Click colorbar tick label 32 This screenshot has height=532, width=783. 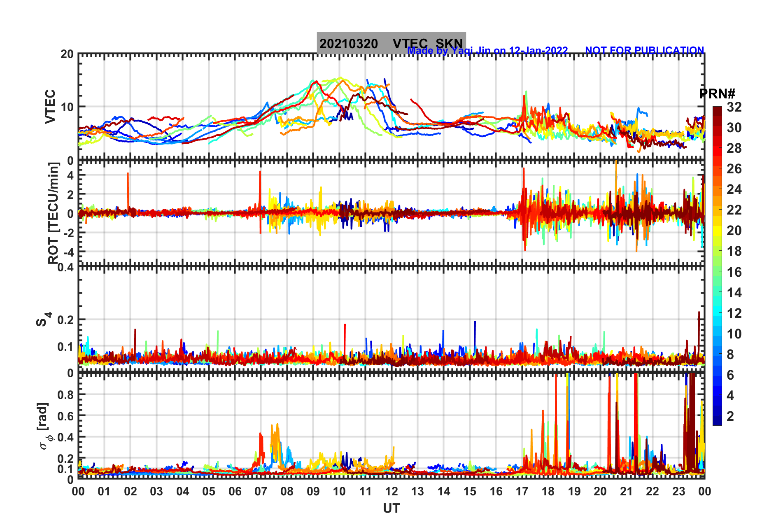734,107
